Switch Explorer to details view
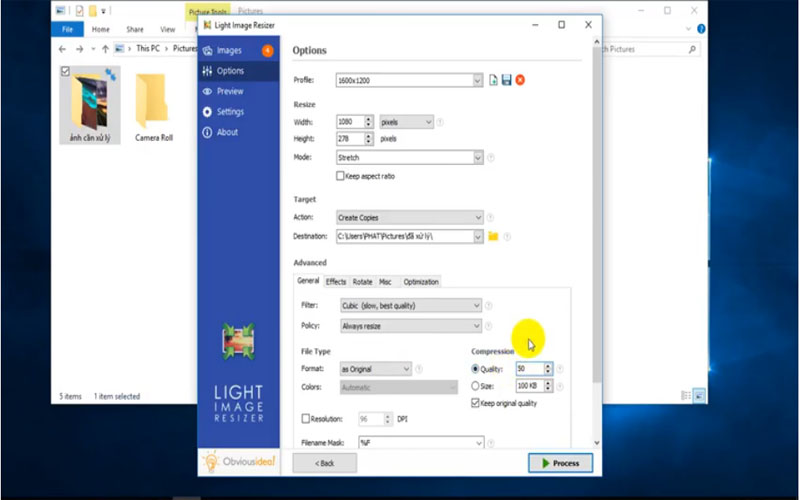800x500 pixels. [686, 396]
